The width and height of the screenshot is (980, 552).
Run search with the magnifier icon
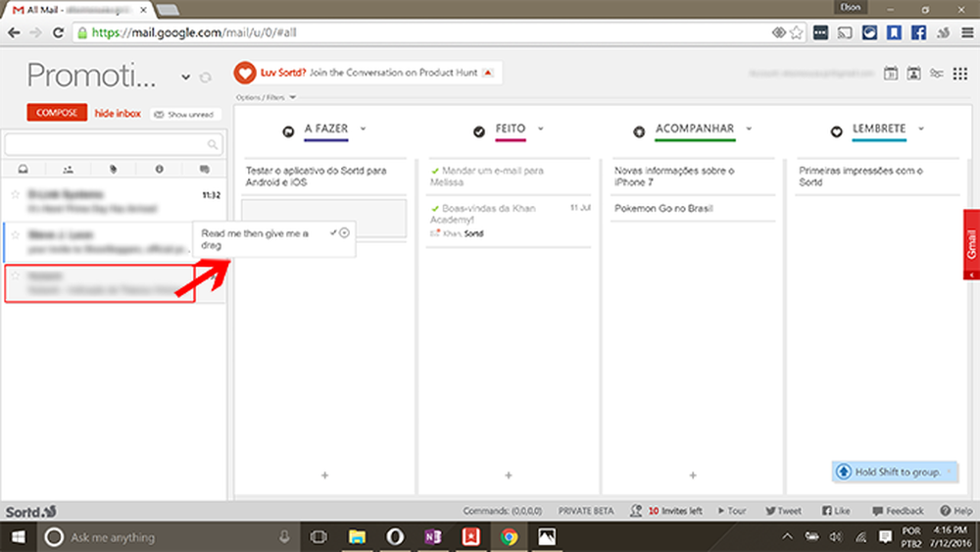(213, 144)
